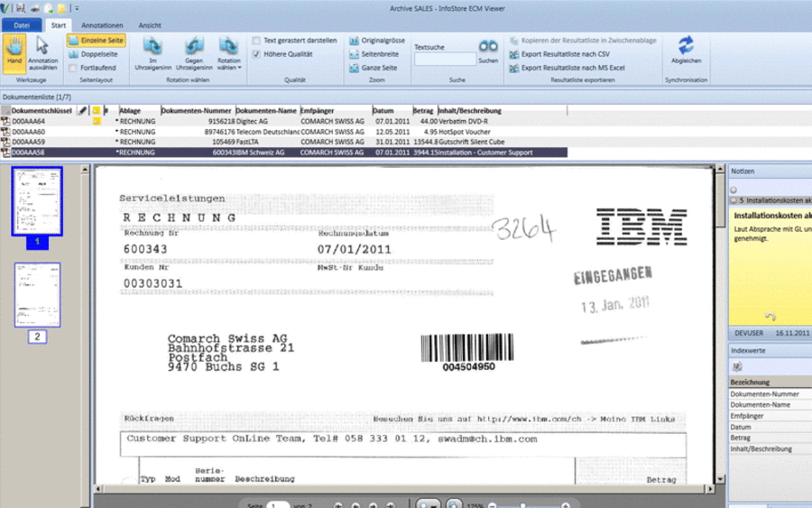Select document row D00AAA64 Digitec AG
Viewport: 812px width, 508px height.
pos(284,121)
